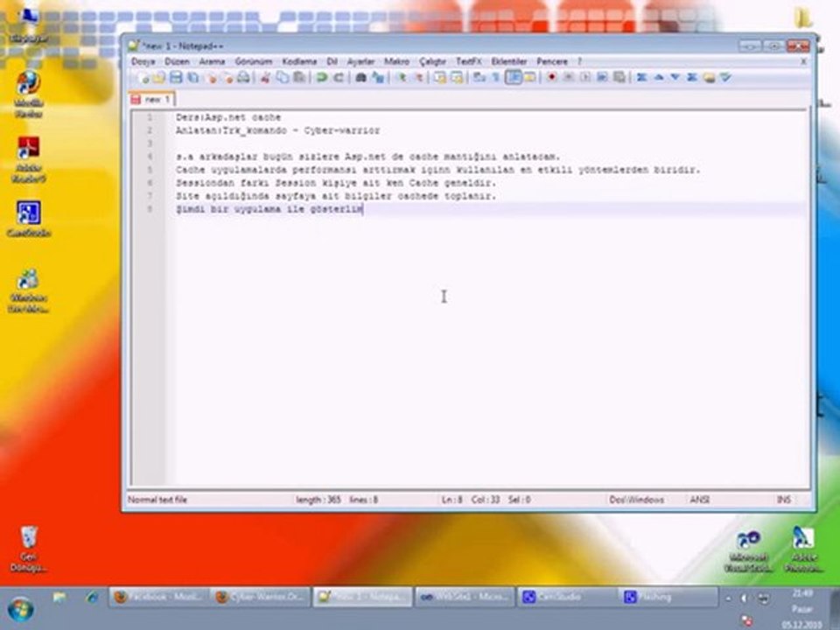Open the Pencere menu
Screen dimensions: 840x630
pos(552,61)
